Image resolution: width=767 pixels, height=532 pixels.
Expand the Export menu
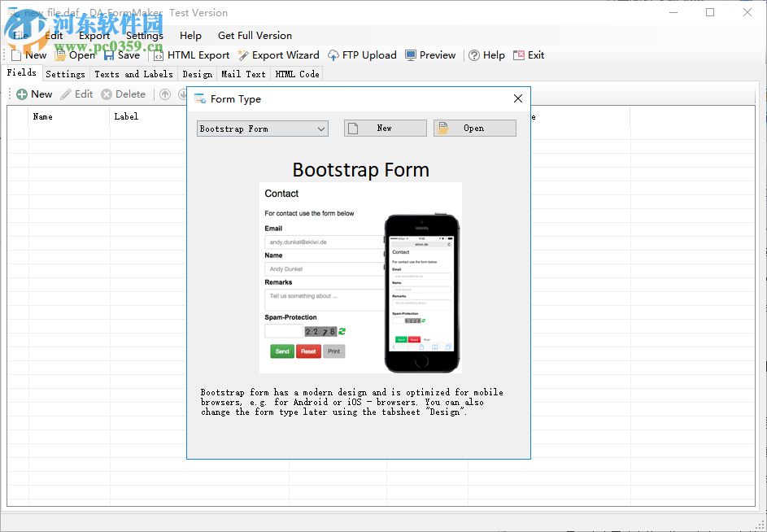point(94,35)
